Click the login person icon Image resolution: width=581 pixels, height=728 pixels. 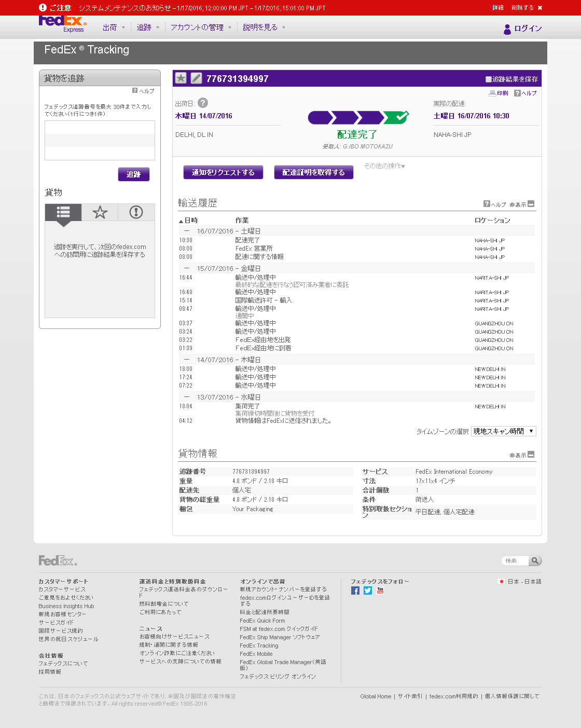click(507, 29)
